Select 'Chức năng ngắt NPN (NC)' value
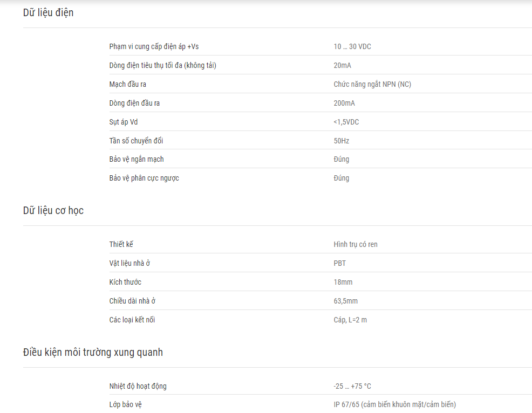The image size is (532, 413). tap(372, 85)
